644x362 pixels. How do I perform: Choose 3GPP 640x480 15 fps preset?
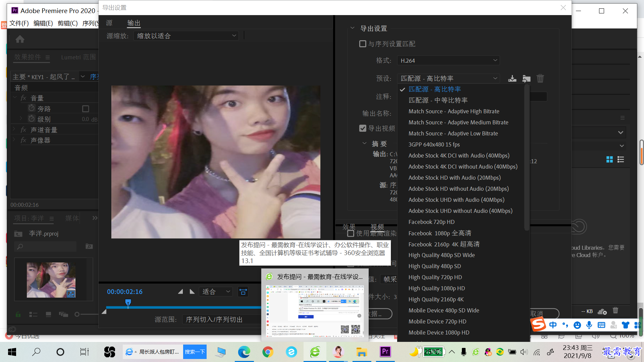pyautogui.click(x=434, y=144)
